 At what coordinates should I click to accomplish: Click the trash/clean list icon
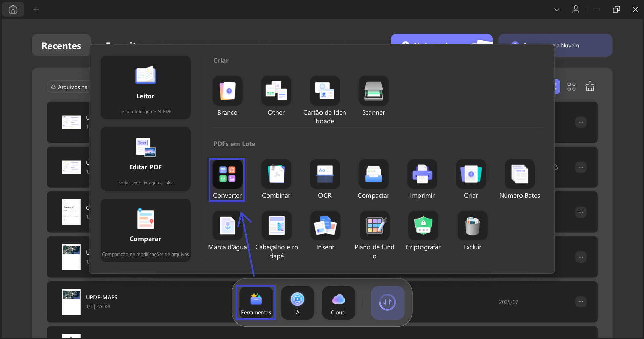[x=590, y=87]
